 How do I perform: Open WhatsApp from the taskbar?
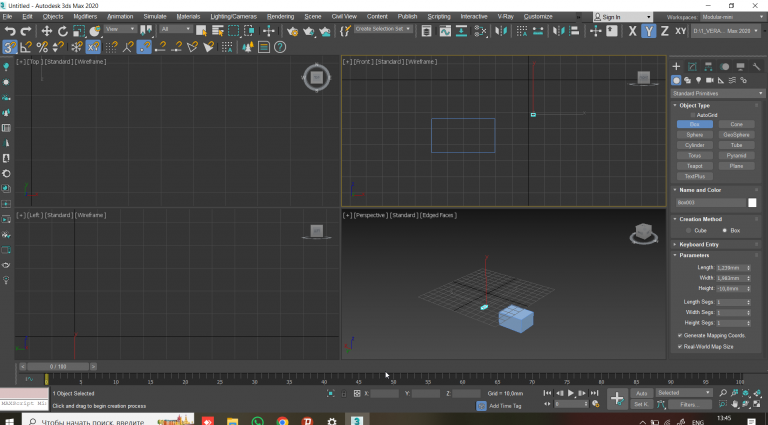pos(258,421)
